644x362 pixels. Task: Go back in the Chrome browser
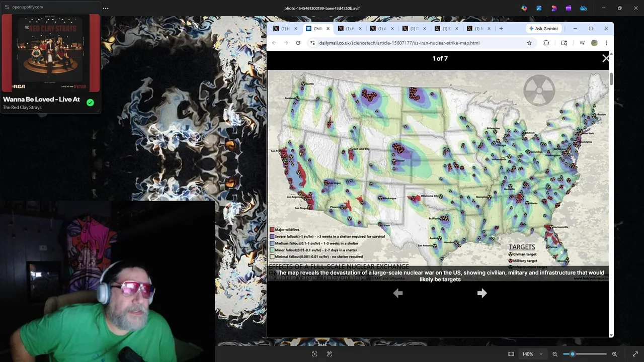[x=274, y=43]
